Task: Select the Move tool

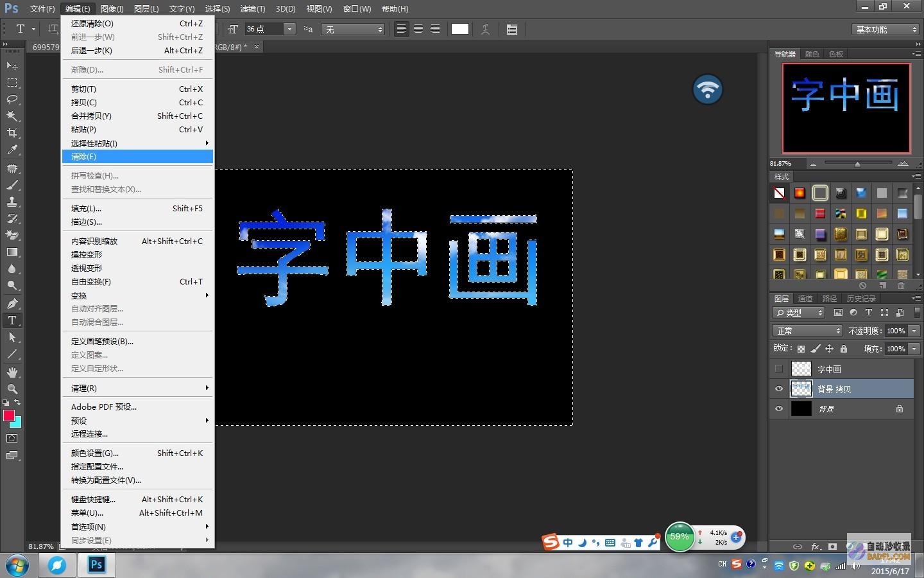Action: click(12, 66)
